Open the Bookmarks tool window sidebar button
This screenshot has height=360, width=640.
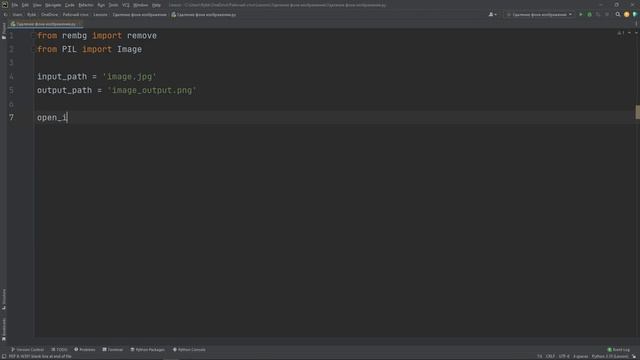[4, 329]
